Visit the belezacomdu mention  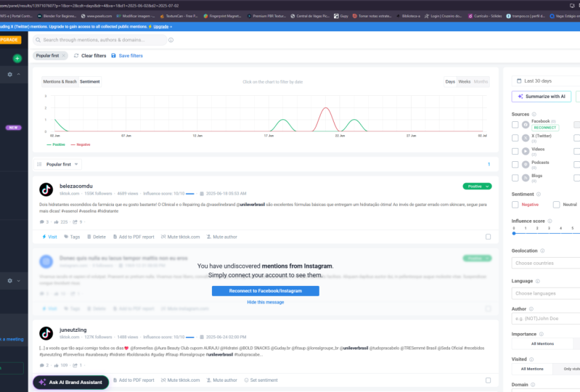[49, 237]
